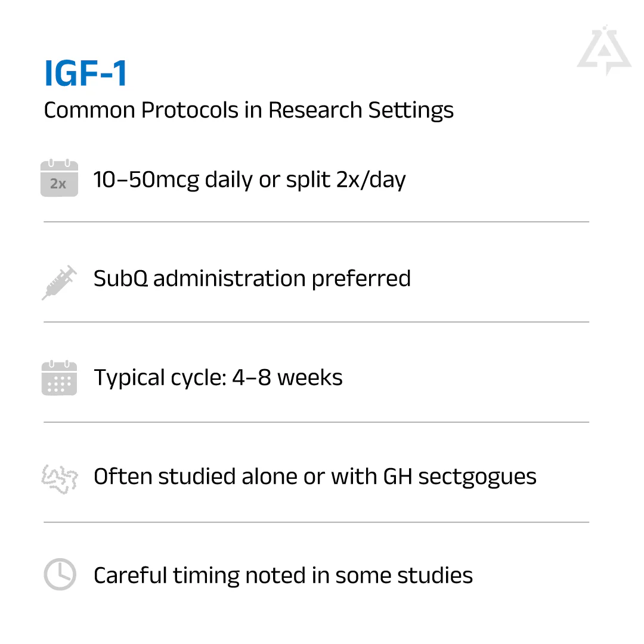
Task: Click the syringe injection icon
Action: [59, 282]
